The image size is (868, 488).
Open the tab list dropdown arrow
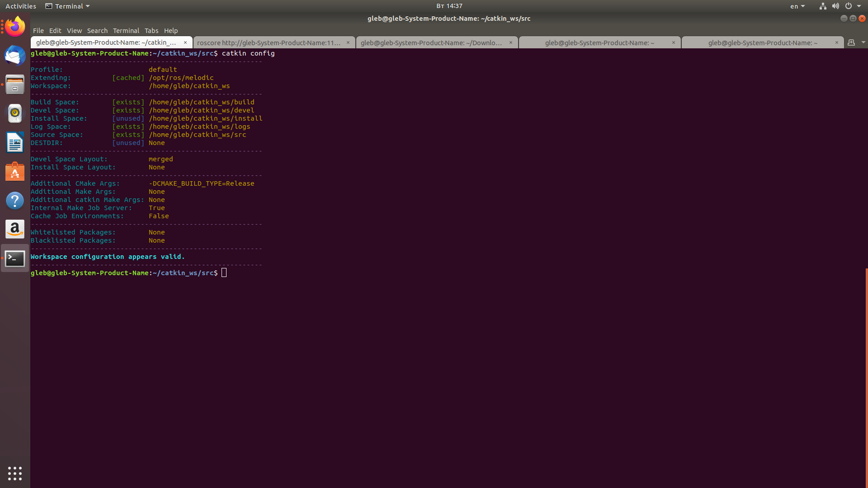[863, 42]
